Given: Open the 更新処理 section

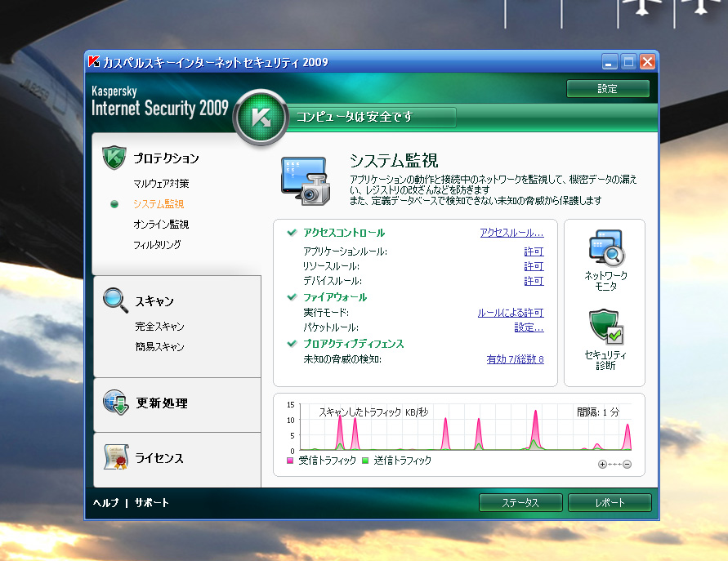Looking at the screenshot, I should (162, 403).
